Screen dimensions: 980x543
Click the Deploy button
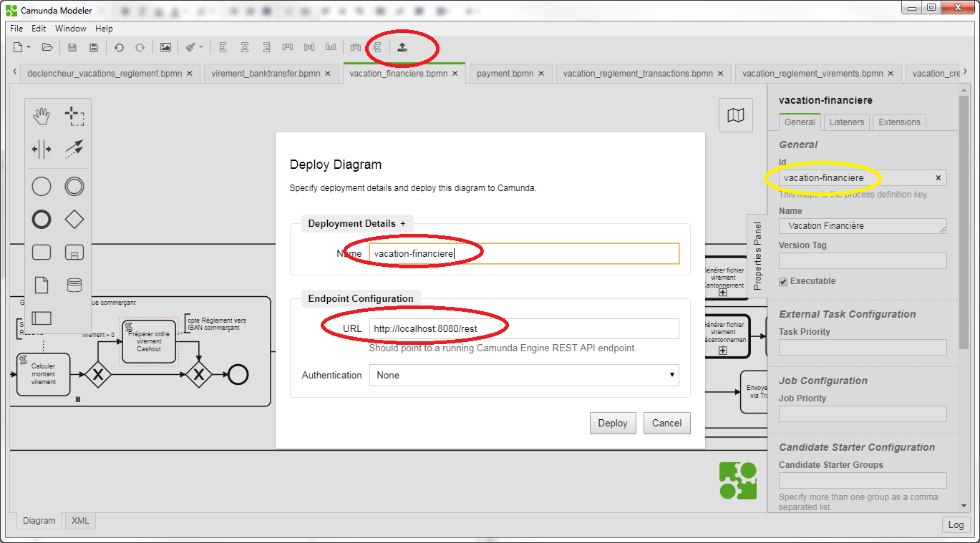click(612, 423)
